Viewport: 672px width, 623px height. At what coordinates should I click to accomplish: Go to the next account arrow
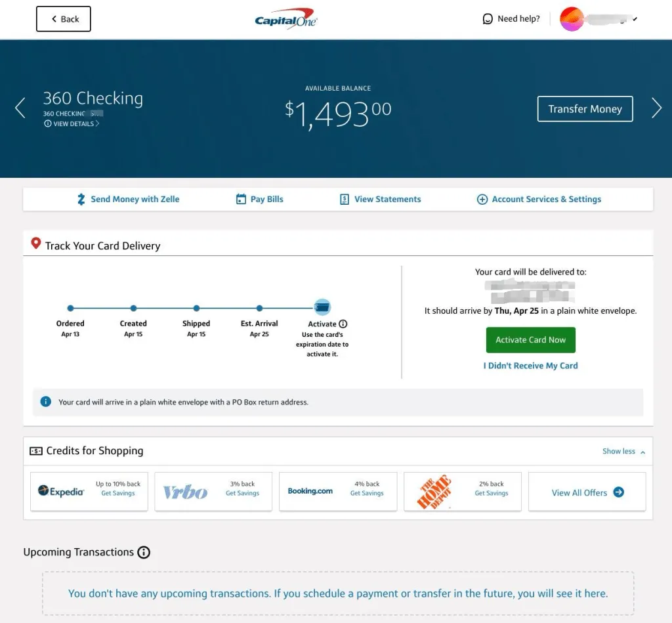(656, 108)
